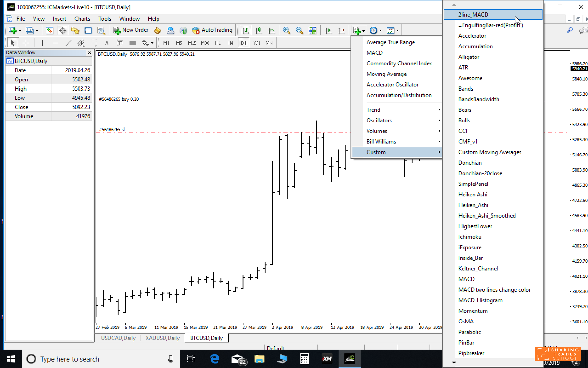This screenshot has width=588, height=368.
Task: Open the XM taskbar application
Action: [327, 359]
